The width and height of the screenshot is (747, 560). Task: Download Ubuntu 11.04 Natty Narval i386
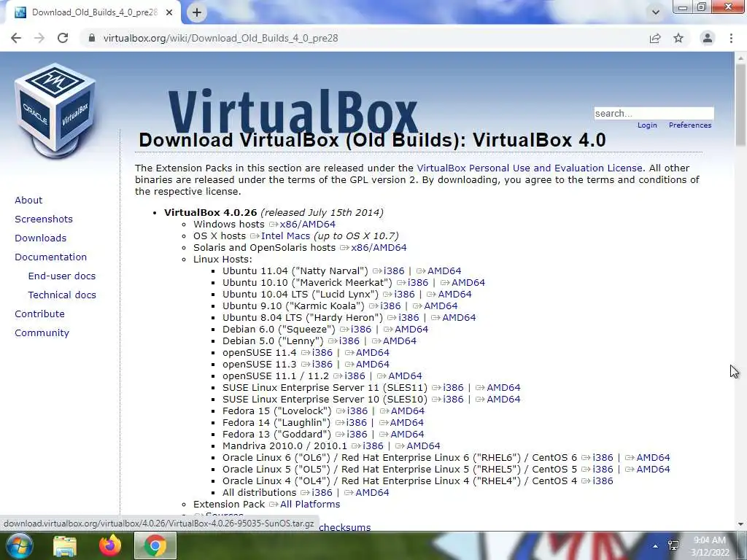click(393, 271)
